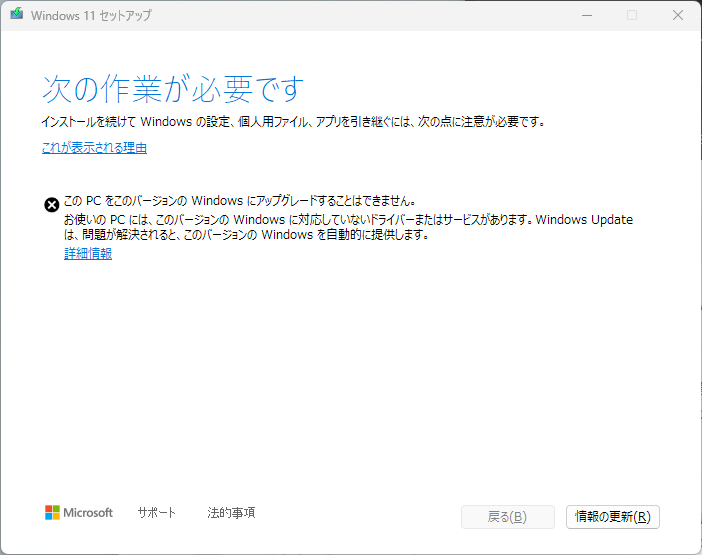Viewport: 702px width, 555px height.
Task: Click the paragraph starting お使いの PC には
Action: (348, 227)
